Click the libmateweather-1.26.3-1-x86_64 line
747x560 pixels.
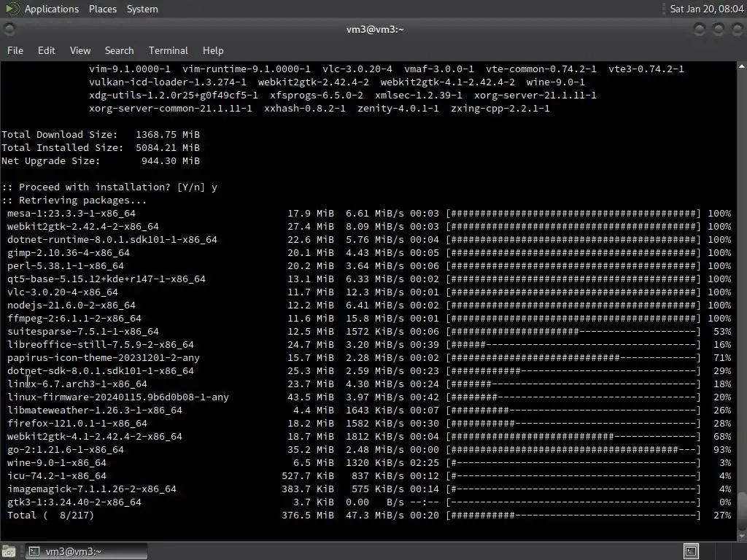click(369, 410)
